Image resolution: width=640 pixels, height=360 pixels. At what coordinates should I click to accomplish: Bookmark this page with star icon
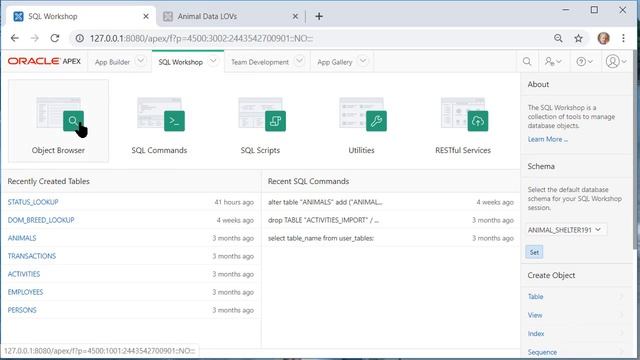coord(578,38)
